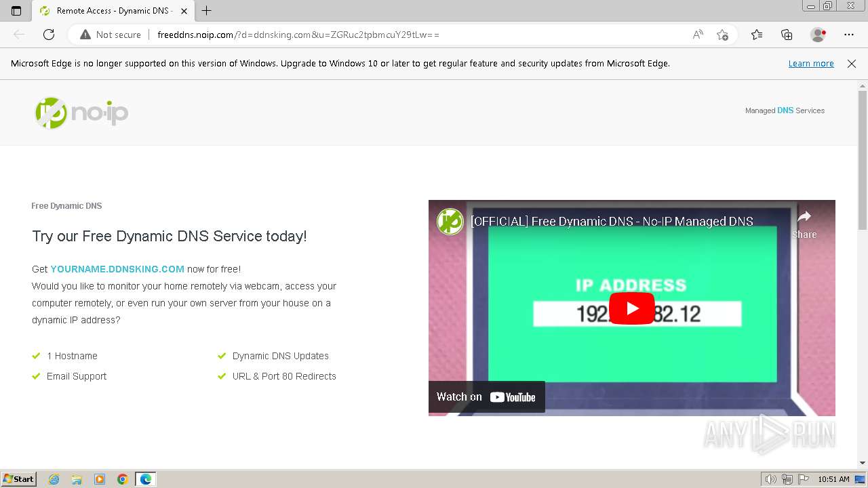Activate the Read aloud icon
Image resolution: width=868 pixels, height=488 pixels.
pos(698,35)
